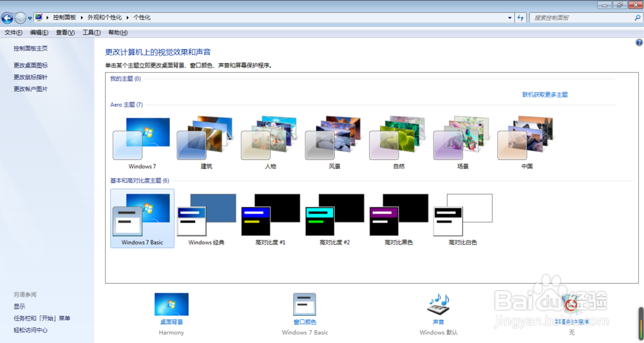Select the Windows 7 Aero theme
This screenshot has width=644, height=343.
coord(142,142)
